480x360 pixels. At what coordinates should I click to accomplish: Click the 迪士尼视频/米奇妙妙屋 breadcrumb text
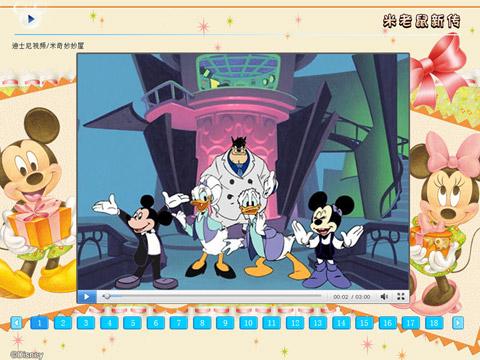pyautogui.click(x=48, y=45)
